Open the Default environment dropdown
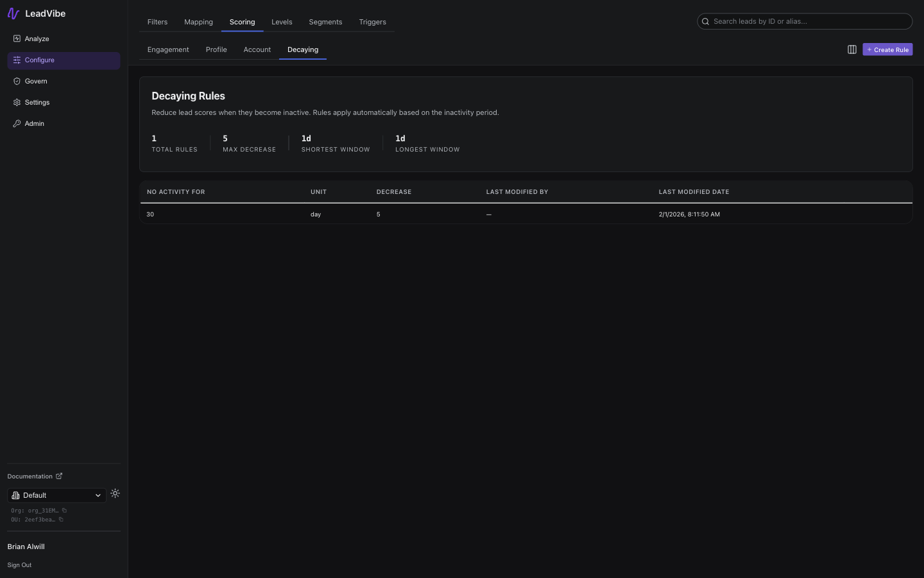The image size is (924, 578). 56,495
